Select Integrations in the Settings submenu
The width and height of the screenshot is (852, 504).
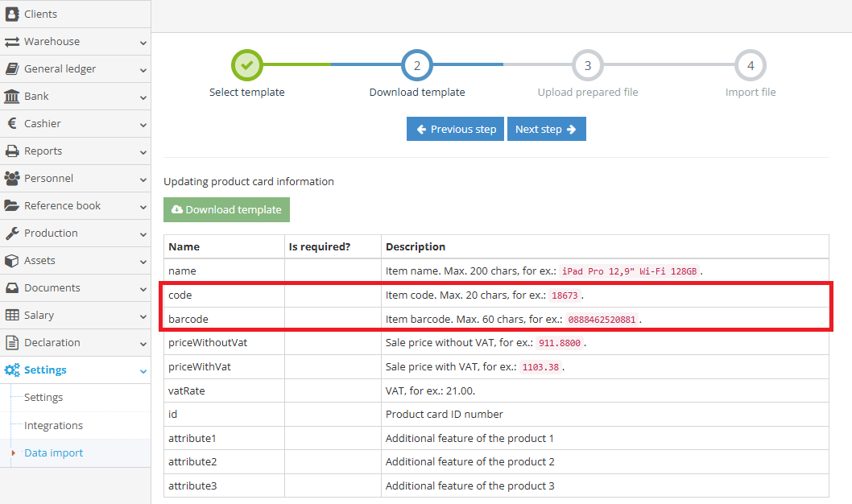tap(52, 425)
